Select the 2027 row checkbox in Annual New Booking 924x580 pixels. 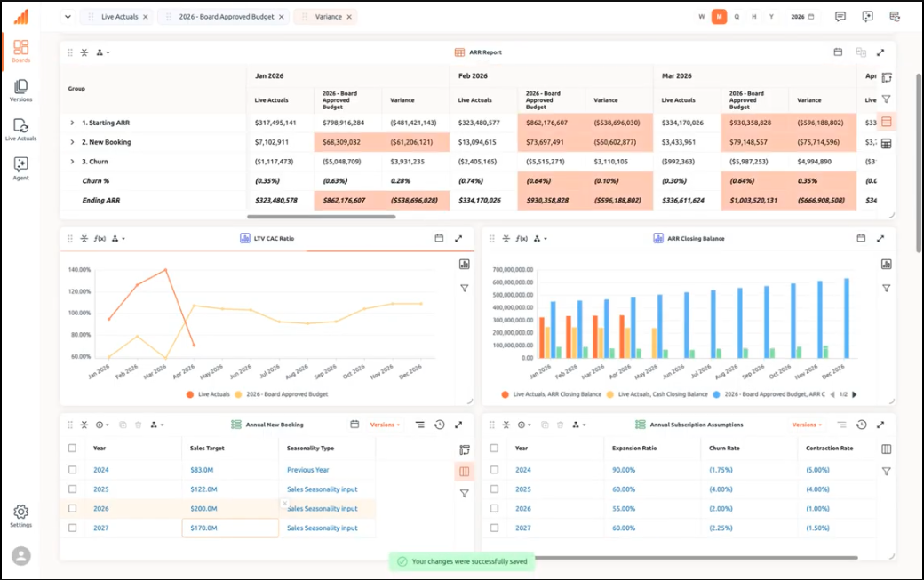tap(73, 528)
